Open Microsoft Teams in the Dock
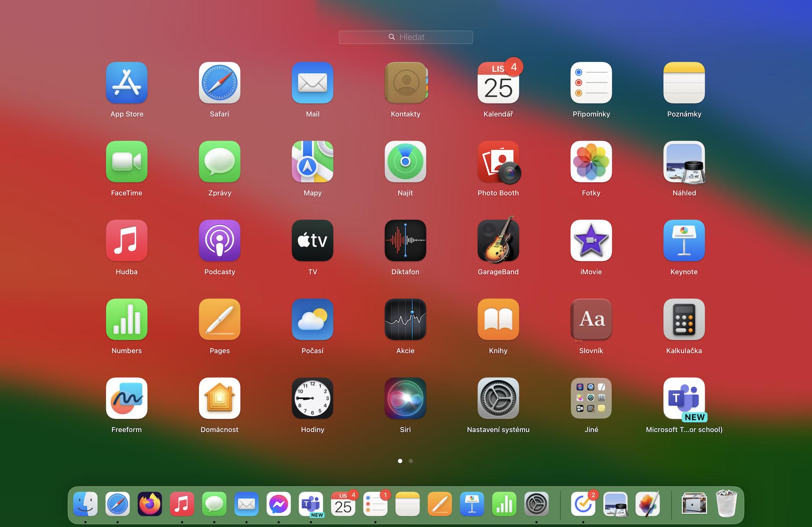Screen dimensions: 812x527 pos(311,504)
